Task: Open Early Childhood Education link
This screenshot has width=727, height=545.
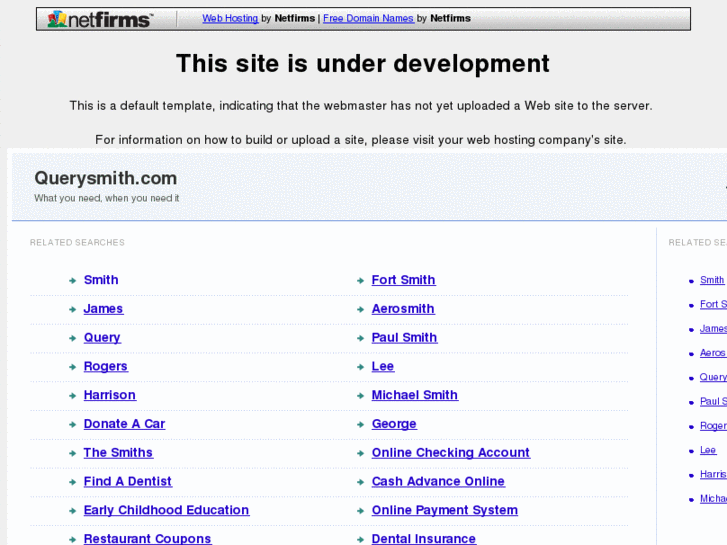Action: click(166, 510)
